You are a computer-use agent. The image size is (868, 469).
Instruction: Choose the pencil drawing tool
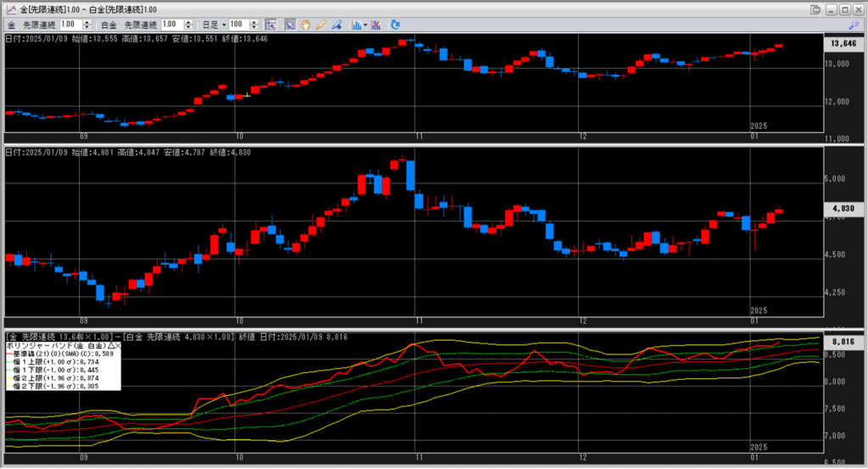[321, 25]
